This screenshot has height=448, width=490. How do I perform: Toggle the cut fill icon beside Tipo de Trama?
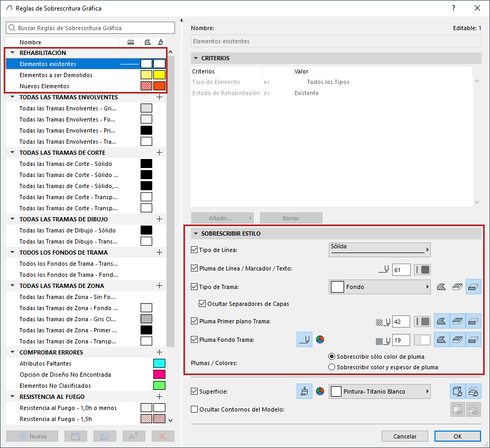point(474,287)
